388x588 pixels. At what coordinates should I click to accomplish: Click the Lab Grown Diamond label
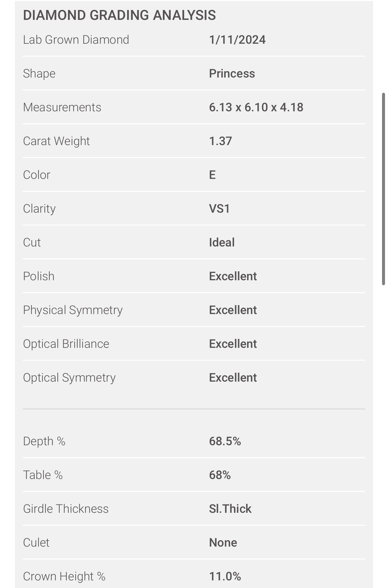pyautogui.click(x=76, y=40)
